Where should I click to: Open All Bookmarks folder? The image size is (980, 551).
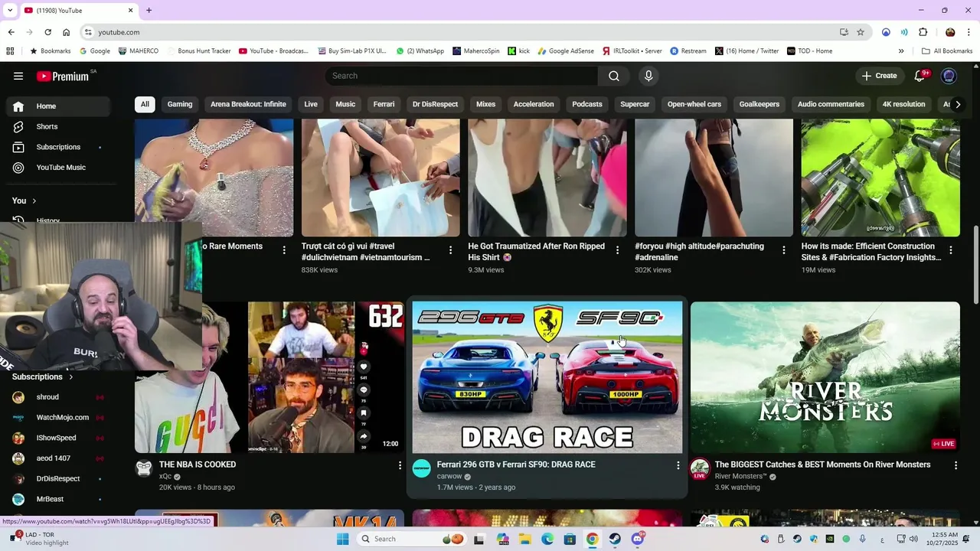pos(947,51)
